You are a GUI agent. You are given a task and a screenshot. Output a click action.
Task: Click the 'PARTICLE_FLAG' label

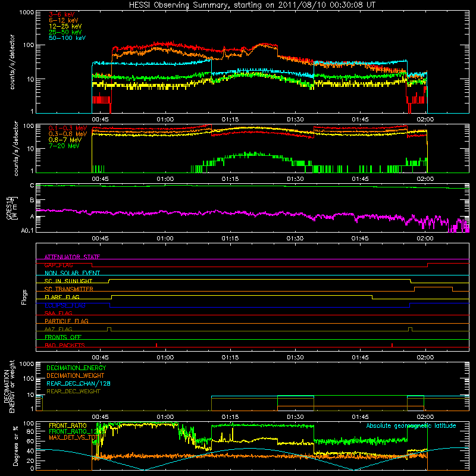click(67, 321)
